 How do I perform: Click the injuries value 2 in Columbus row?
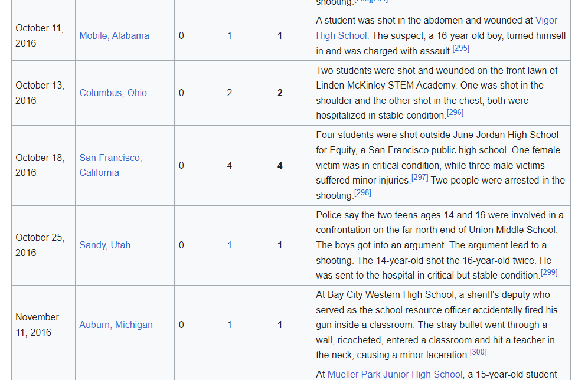click(x=230, y=93)
